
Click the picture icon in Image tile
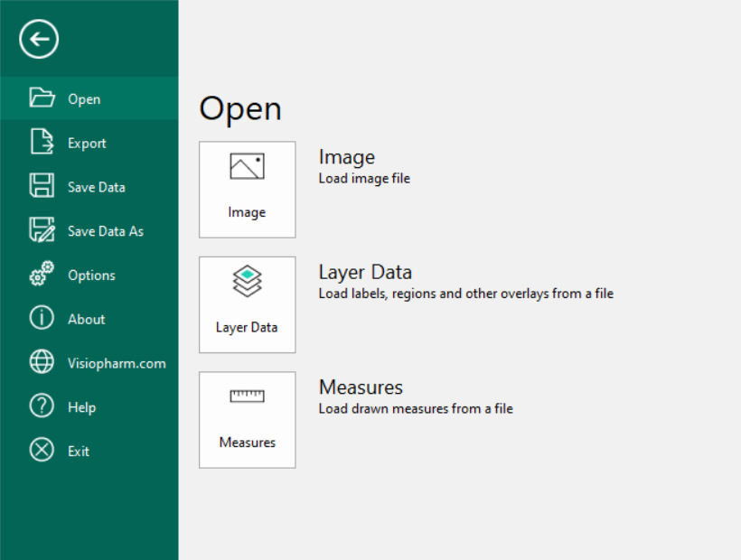(x=248, y=166)
